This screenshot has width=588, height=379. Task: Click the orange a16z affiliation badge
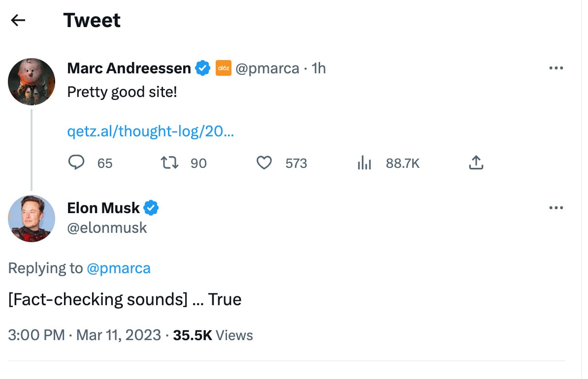tap(223, 68)
